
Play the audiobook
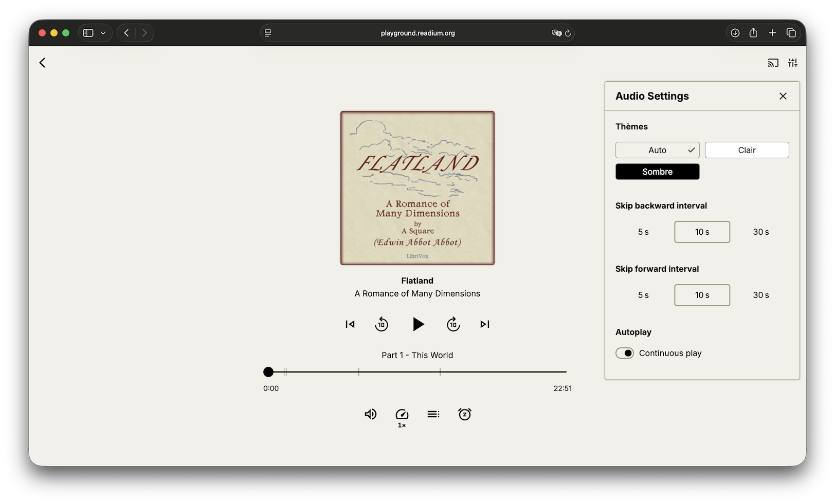pos(418,324)
